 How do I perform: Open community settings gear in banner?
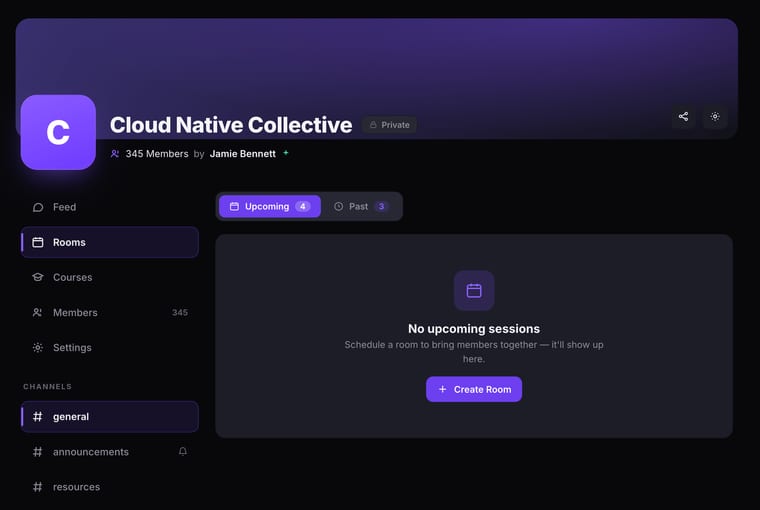pos(715,117)
